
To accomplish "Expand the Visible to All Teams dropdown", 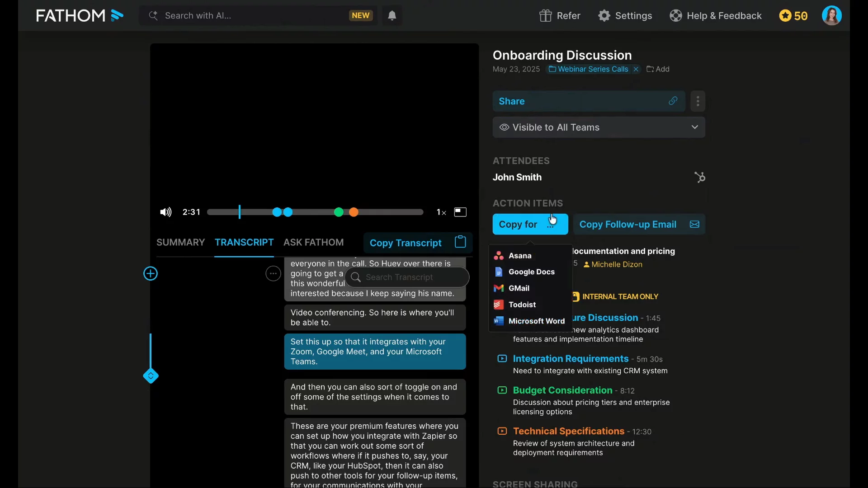I will 599,127.
